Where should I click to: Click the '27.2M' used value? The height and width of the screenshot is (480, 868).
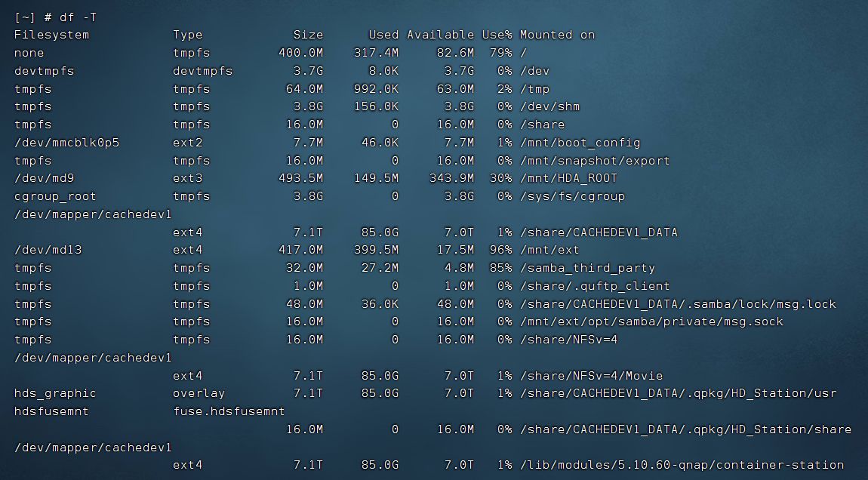tap(380, 268)
